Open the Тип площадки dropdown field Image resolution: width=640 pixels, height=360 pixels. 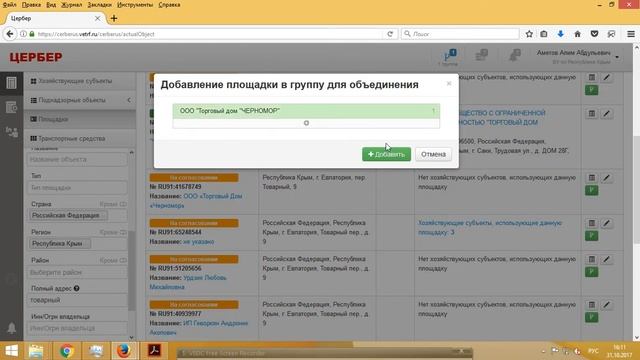[77, 188]
